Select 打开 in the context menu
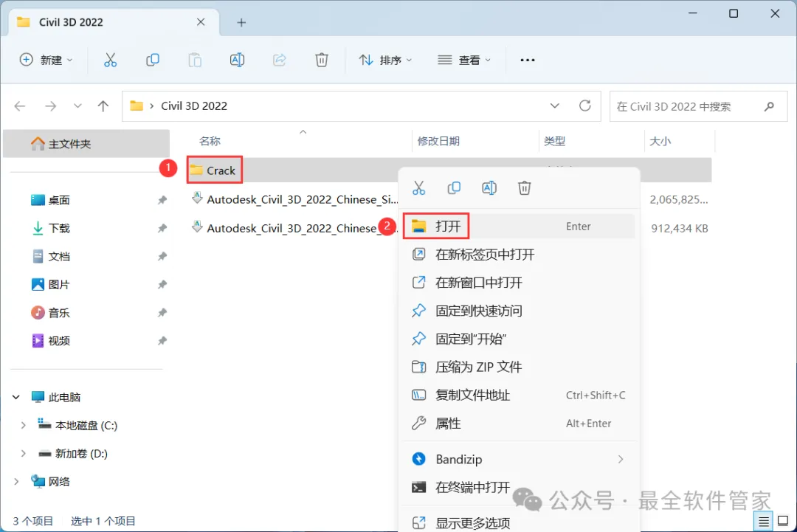This screenshot has height=532, width=797. click(519, 226)
